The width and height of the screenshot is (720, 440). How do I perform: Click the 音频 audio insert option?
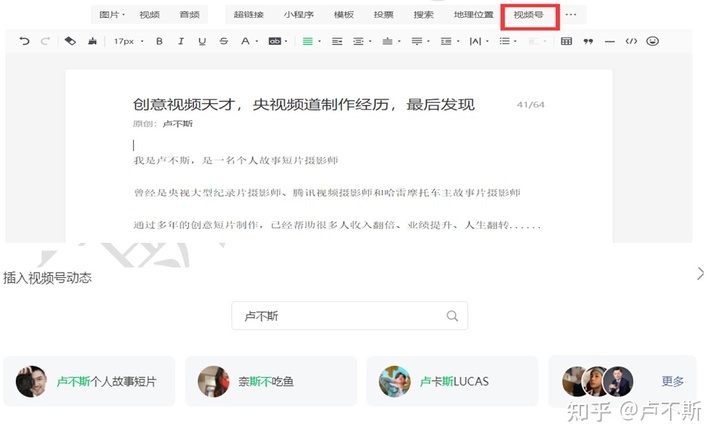click(x=190, y=15)
